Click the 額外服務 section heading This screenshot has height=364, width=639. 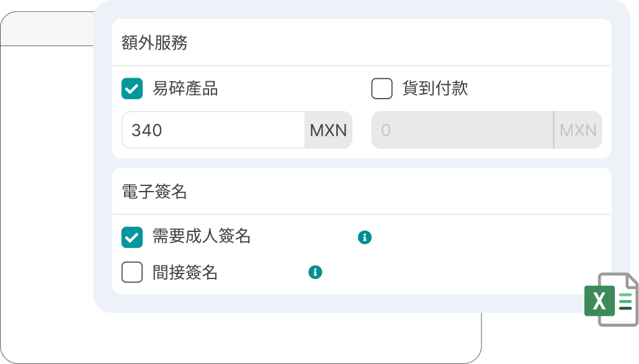[x=154, y=43]
